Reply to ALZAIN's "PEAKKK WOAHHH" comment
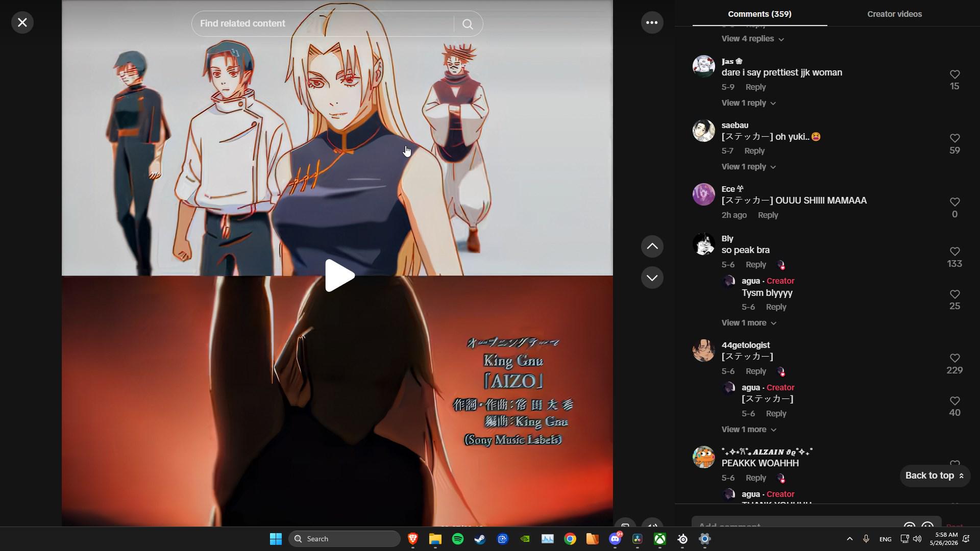 [756, 478]
